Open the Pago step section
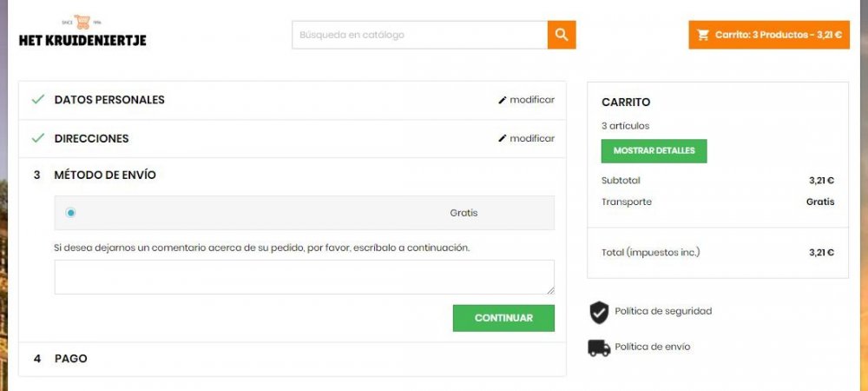This screenshot has width=868, height=391. [x=70, y=358]
